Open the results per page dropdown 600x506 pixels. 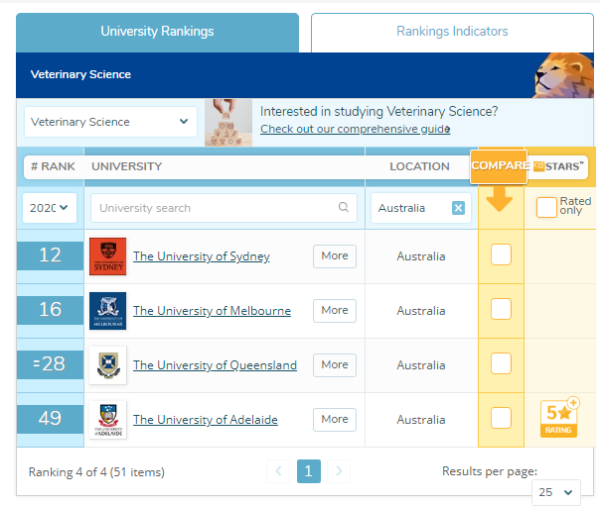pos(556,492)
